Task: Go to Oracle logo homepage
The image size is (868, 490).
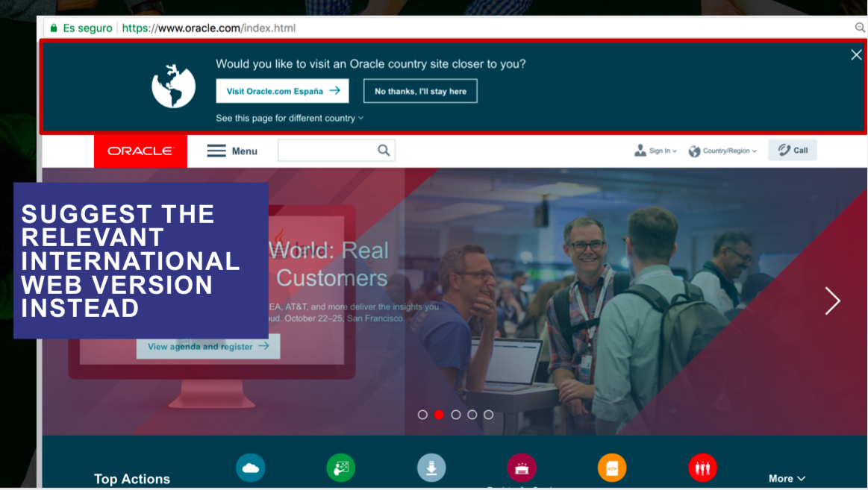Action: click(140, 151)
